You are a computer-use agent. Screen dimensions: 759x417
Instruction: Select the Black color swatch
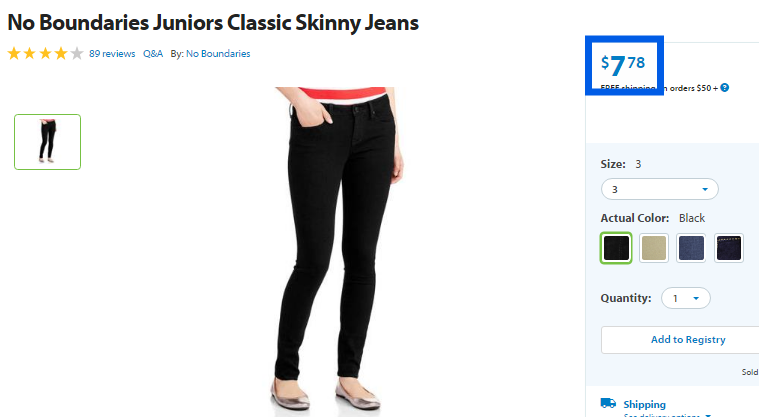(616, 248)
